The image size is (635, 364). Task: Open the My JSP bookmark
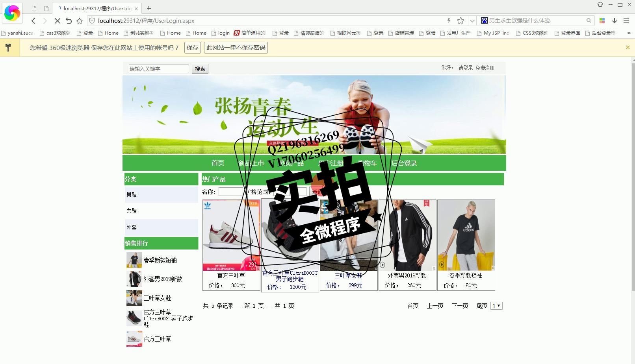pyautogui.click(x=493, y=33)
